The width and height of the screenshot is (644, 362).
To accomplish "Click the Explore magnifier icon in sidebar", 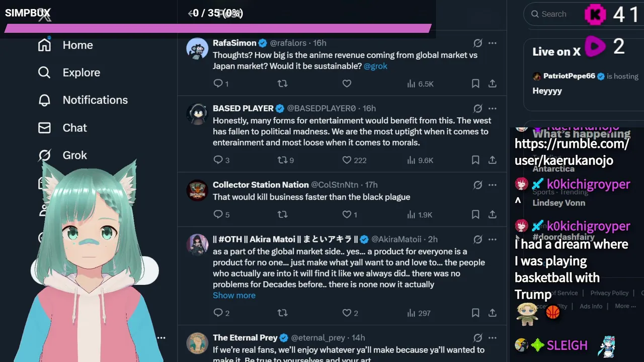I will point(44,72).
